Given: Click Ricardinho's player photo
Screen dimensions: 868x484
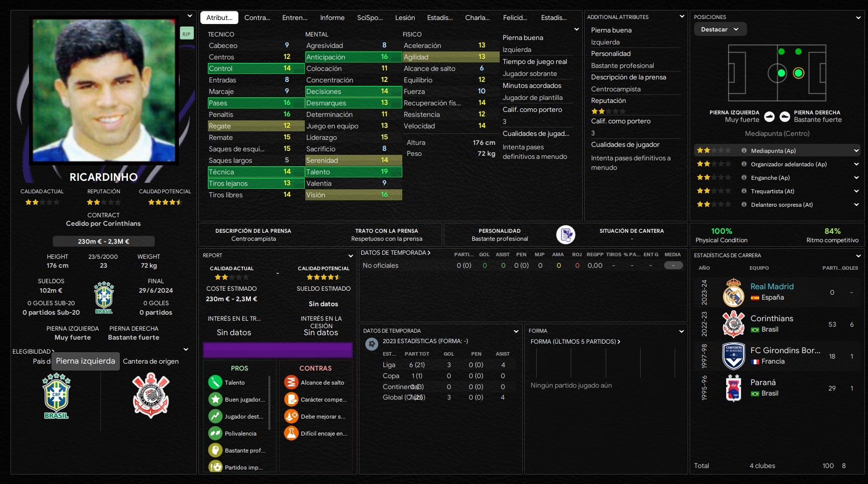Looking at the screenshot, I should click(x=104, y=91).
